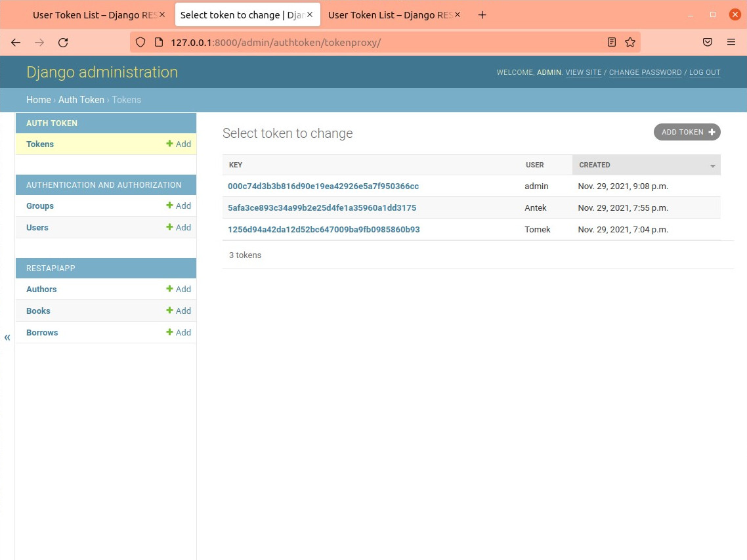Sort by the Created column header text
The image size is (747, 560).
click(x=595, y=165)
